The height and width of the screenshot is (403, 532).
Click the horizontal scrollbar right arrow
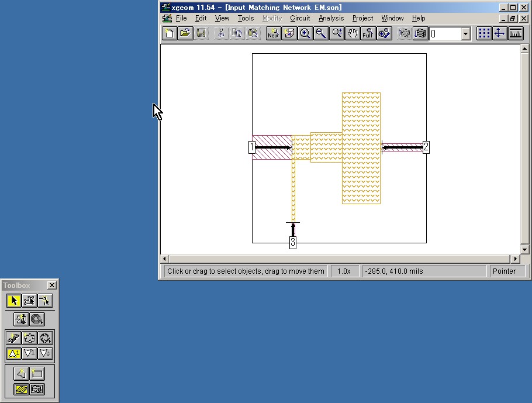[x=516, y=259]
